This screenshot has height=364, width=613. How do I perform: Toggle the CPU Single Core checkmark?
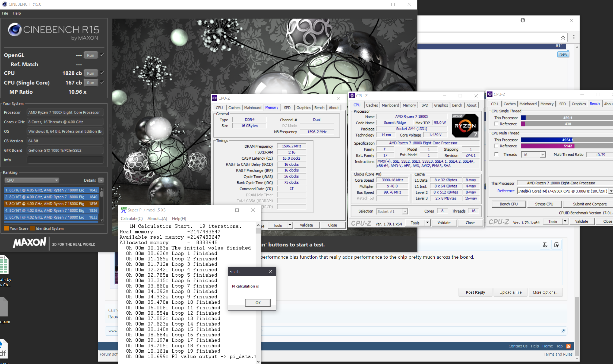click(x=102, y=83)
